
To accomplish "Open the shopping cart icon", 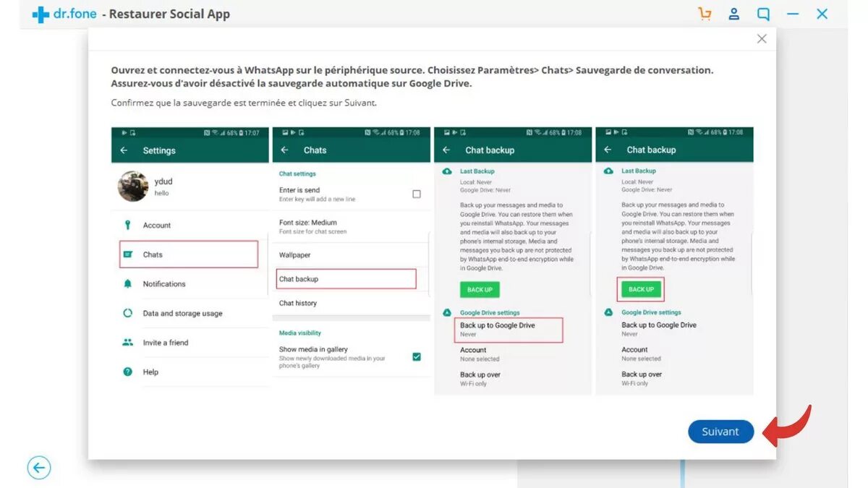I will (x=705, y=14).
